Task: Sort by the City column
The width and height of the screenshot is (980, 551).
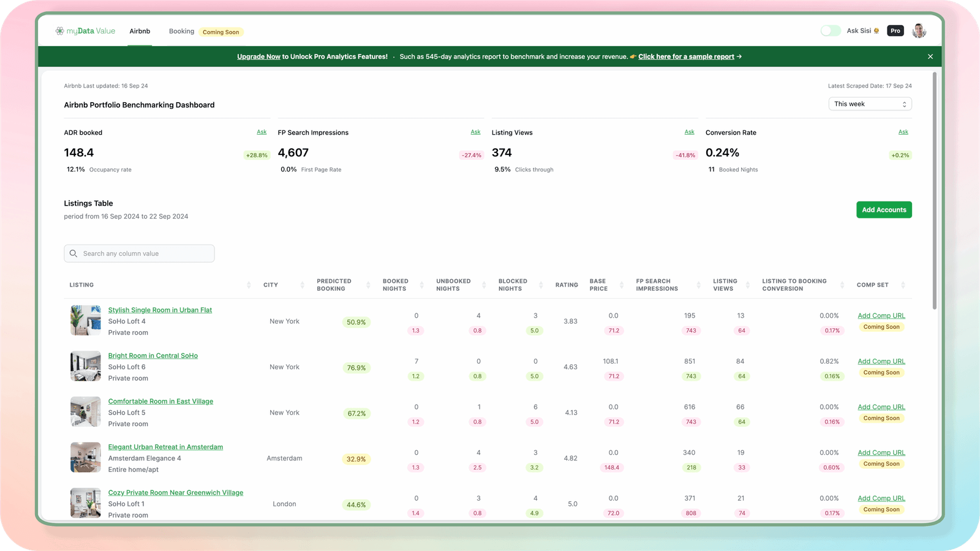Action: [303, 285]
